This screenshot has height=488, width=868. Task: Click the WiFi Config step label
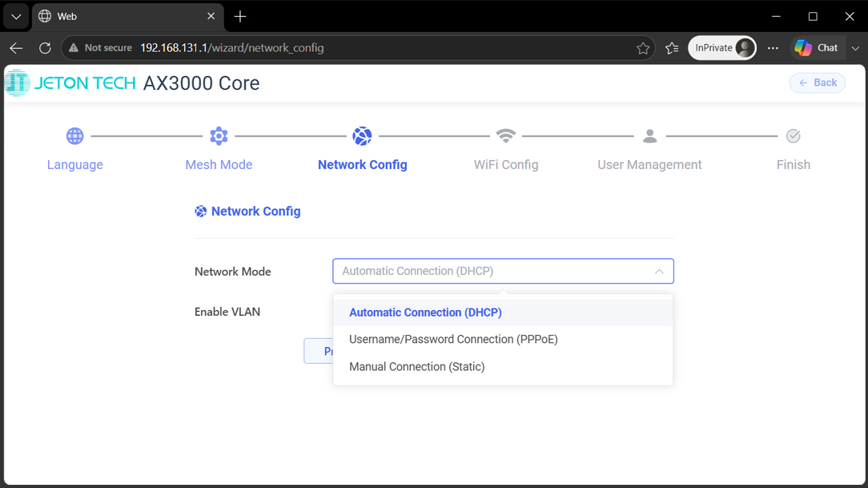(506, 164)
